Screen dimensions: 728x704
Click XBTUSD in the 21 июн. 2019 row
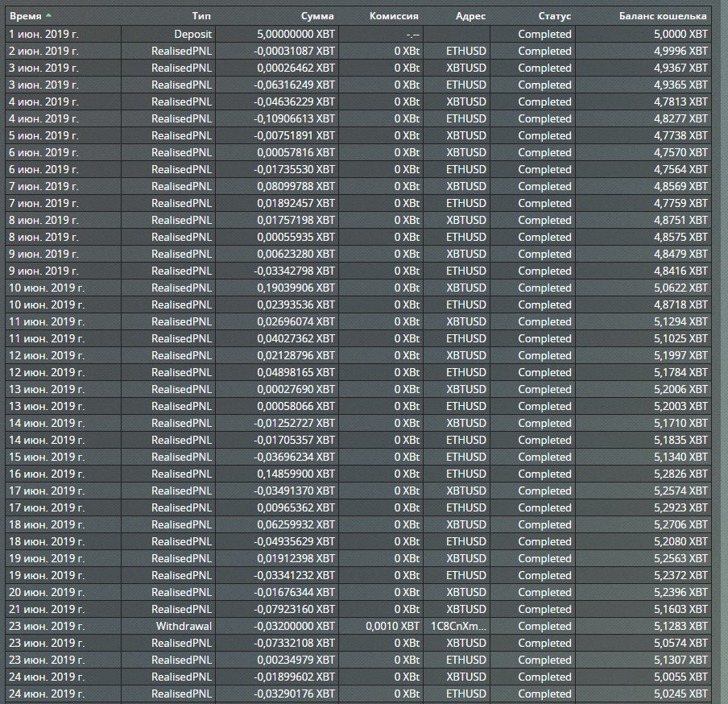466,609
